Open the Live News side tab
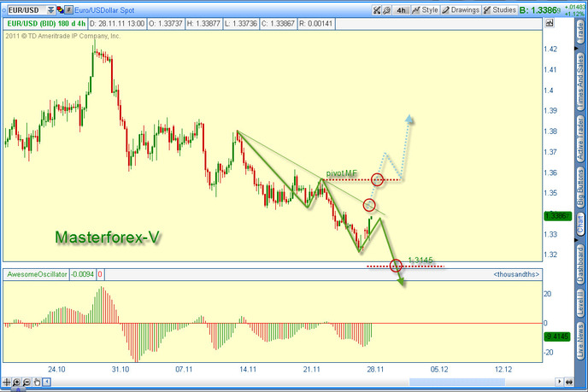This screenshot has width=588, height=392. pyautogui.click(x=580, y=341)
